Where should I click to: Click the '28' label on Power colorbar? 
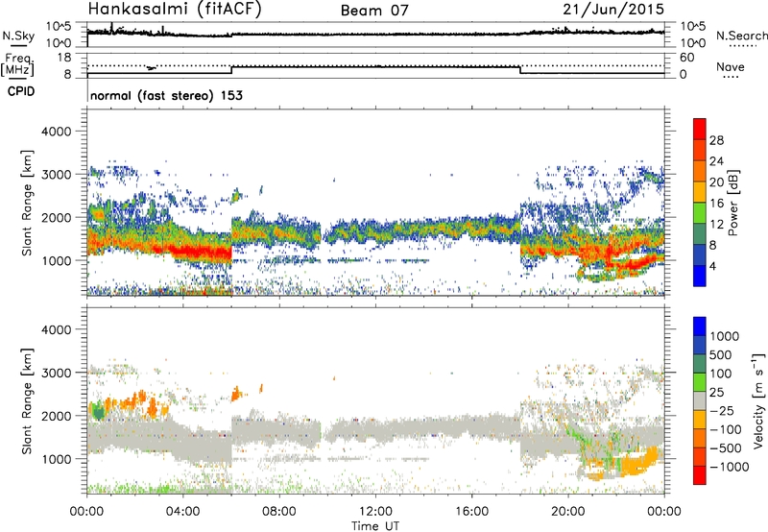716,140
